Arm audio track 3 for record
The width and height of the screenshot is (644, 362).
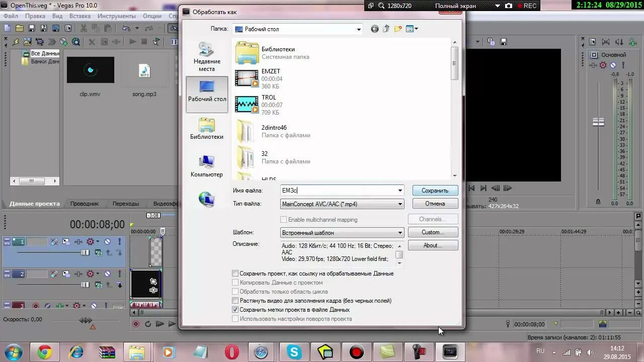point(36,306)
